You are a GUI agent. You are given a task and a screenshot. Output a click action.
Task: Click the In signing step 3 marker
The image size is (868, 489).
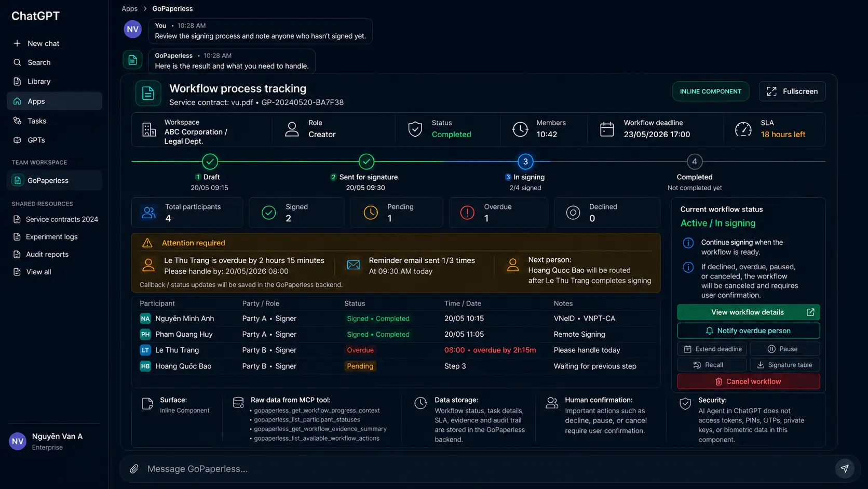(x=525, y=162)
